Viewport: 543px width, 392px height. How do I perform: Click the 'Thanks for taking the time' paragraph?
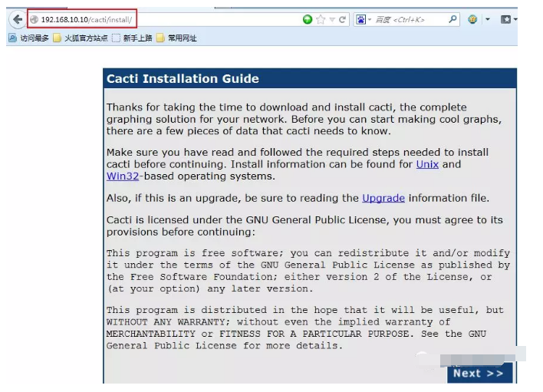[304, 119]
